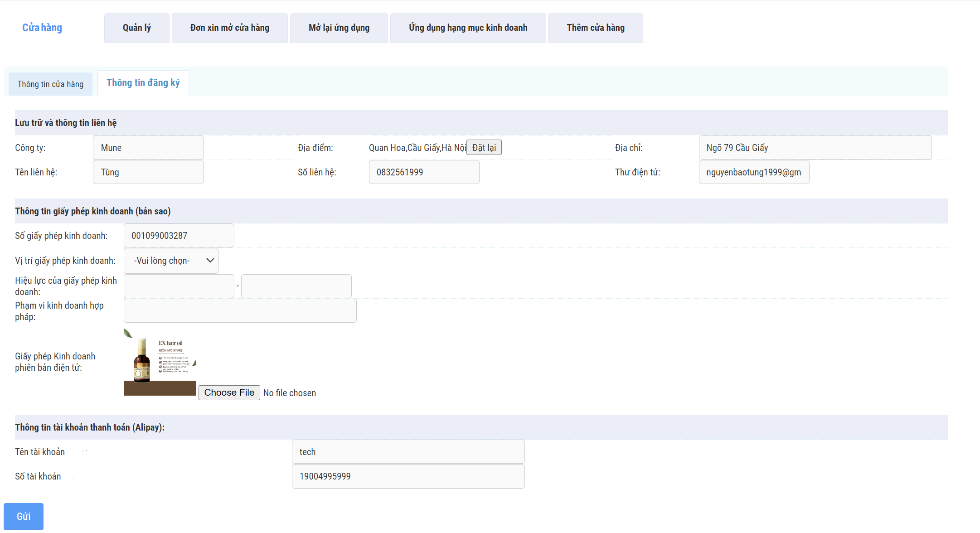Click the Công ty input field

click(148, 148)
